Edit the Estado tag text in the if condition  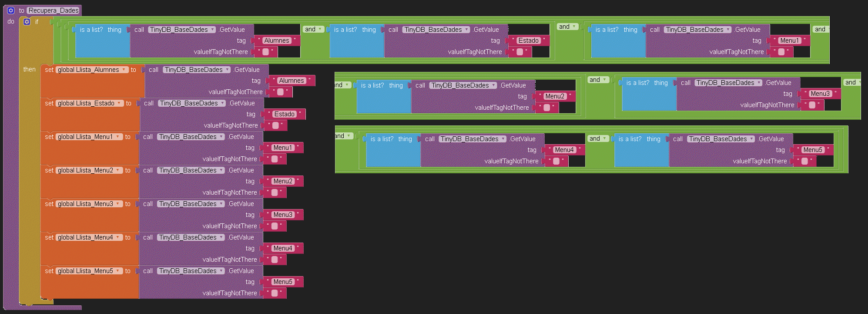[x=528, y=41]
